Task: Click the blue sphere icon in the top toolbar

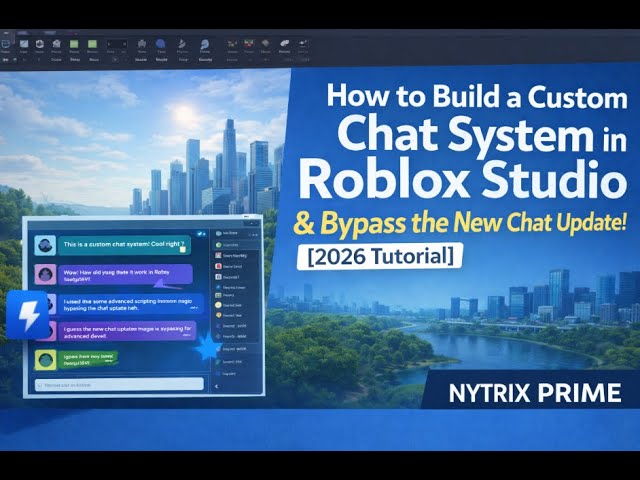Action: (x=161, y=44)
